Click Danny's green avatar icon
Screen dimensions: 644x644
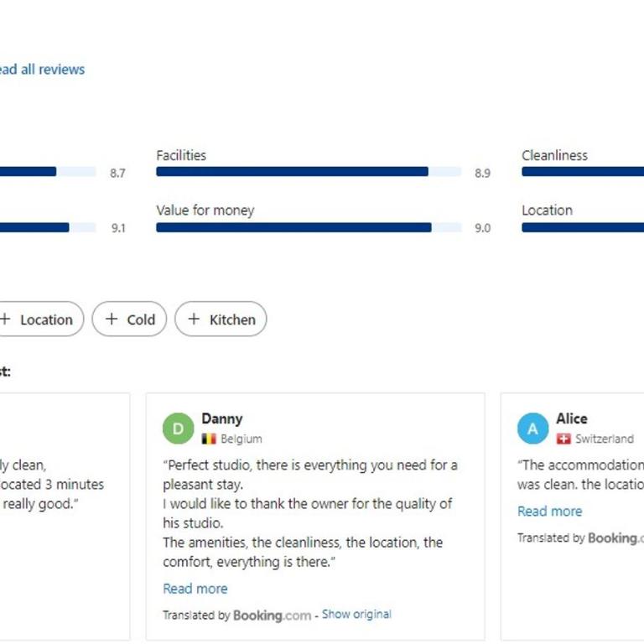178,428
